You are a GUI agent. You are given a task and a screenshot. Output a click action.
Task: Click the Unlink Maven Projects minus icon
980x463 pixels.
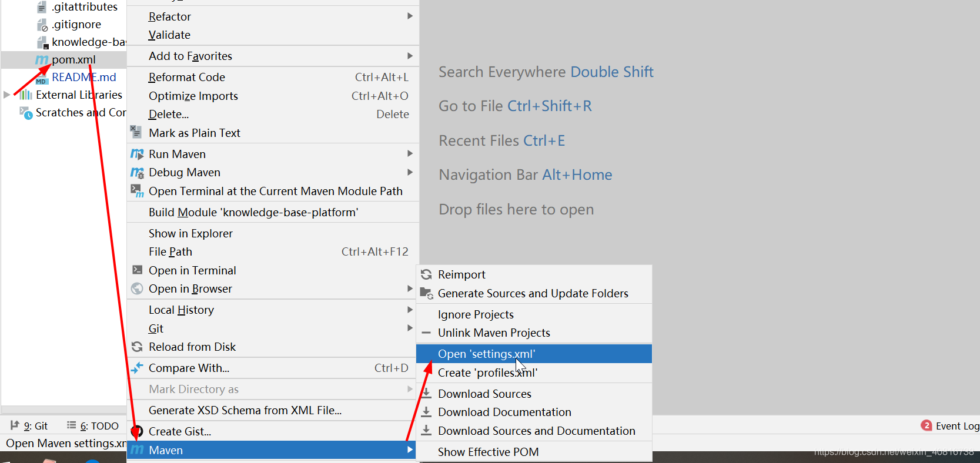[x=426, y=333]
